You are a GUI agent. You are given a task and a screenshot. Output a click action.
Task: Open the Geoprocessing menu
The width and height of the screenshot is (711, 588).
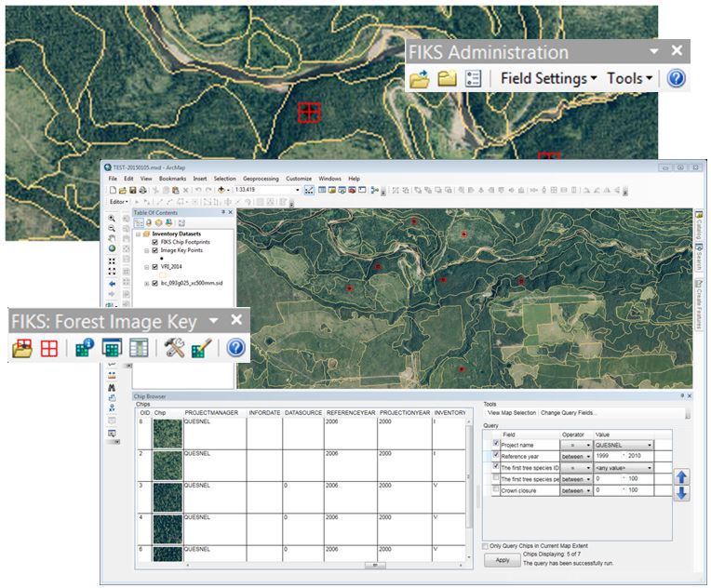point(261,179)
